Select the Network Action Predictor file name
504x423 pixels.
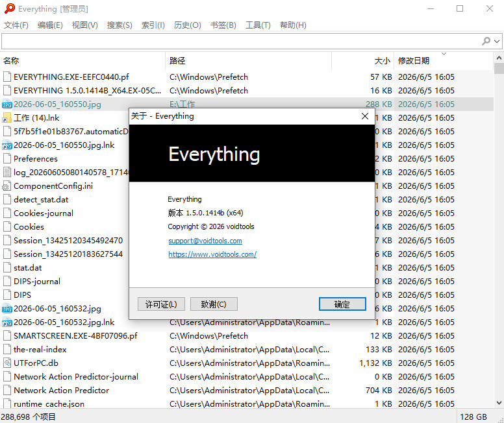point(62,391)
